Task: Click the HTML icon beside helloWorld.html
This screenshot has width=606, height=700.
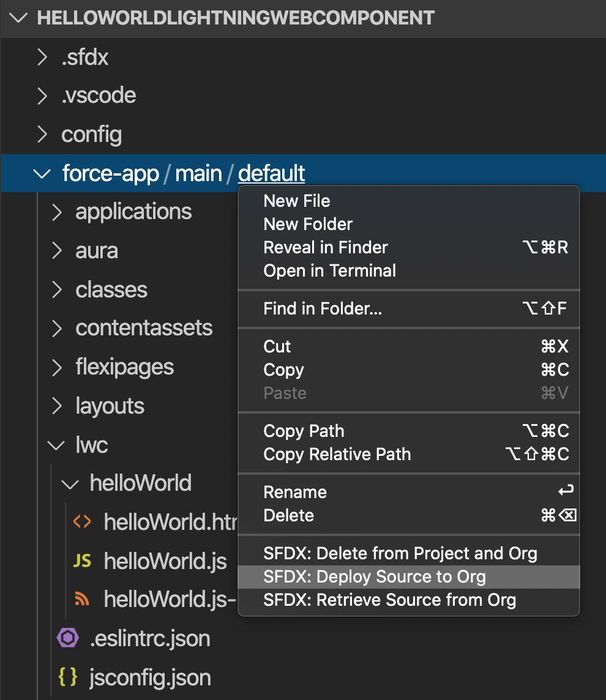Action: coord(81,522)
